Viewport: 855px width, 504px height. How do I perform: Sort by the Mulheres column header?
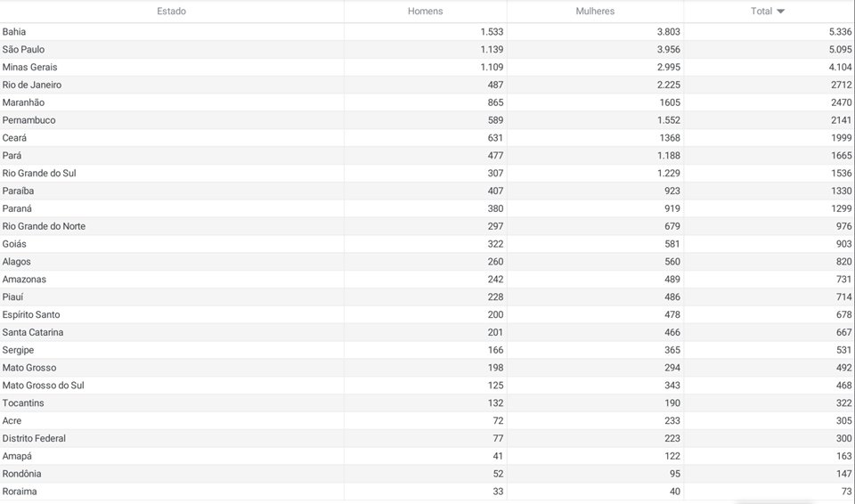point(595,11)
